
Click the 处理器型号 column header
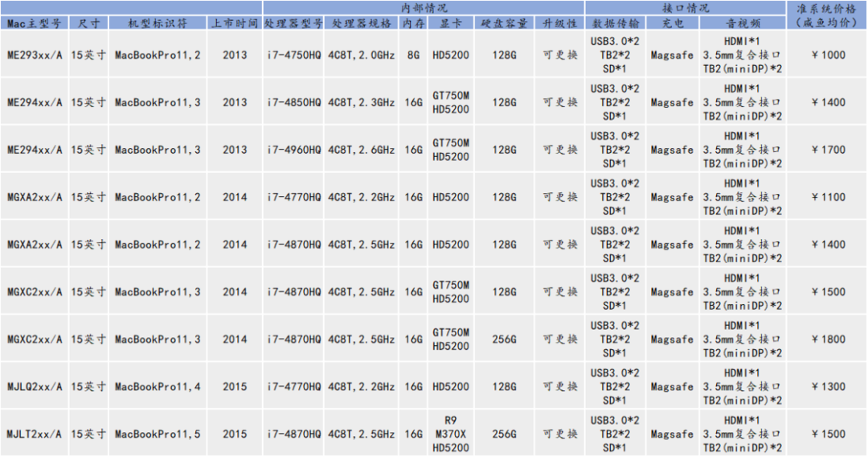coord(293,23)
